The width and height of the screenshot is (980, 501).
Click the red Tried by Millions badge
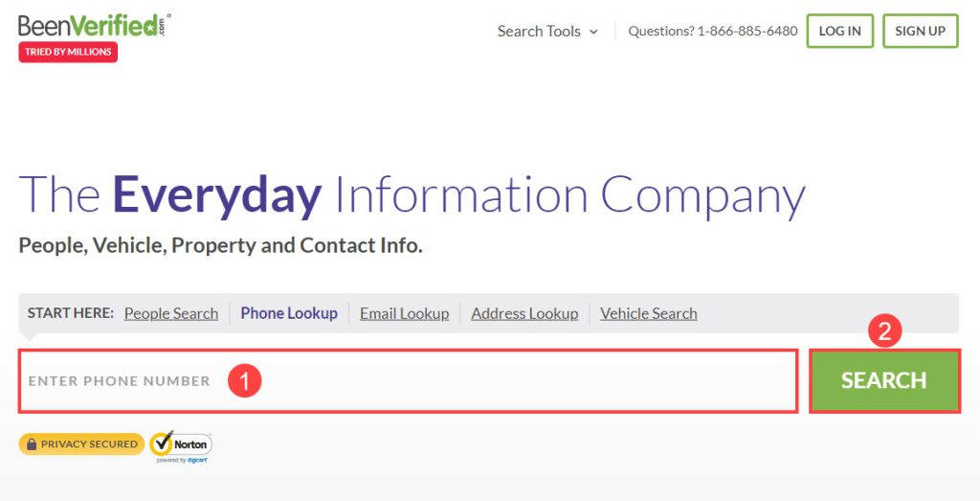[68, 53]
